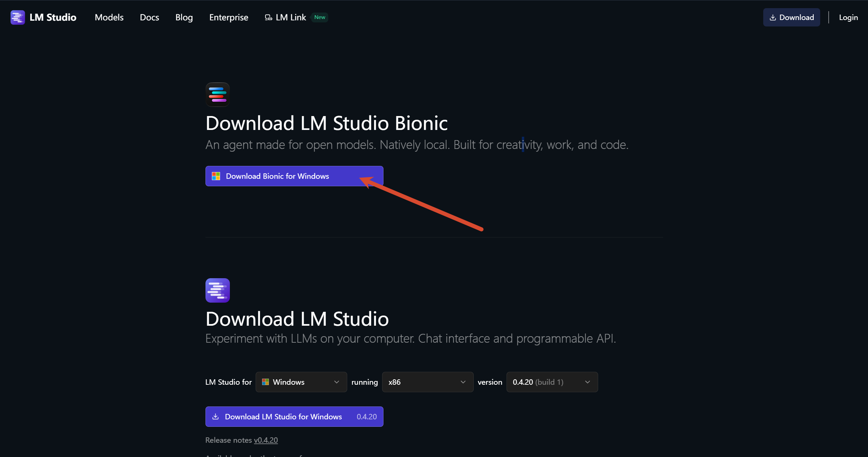Click Download Bionic for Windows button
The width and height of the screenshot is (868, 457).
click(x=294, y=176)
